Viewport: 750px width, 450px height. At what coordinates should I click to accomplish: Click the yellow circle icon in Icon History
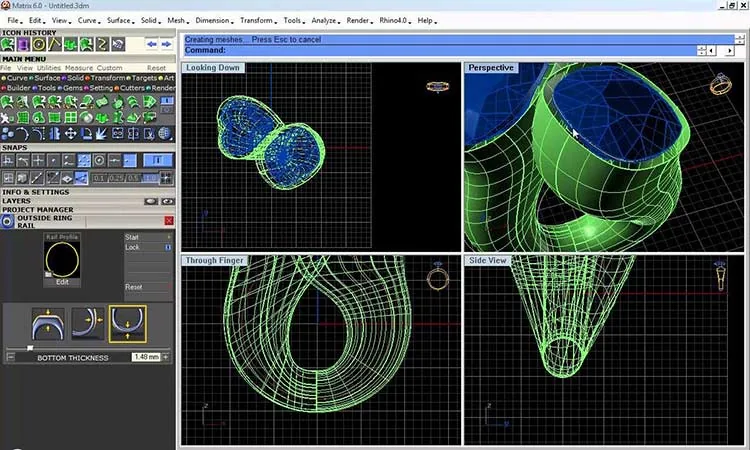click(39, 45)
